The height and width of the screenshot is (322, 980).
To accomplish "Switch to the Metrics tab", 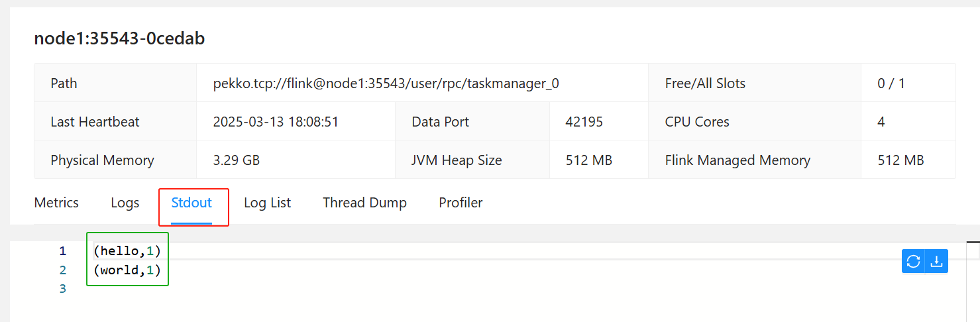I will click(x=56, y=203).
